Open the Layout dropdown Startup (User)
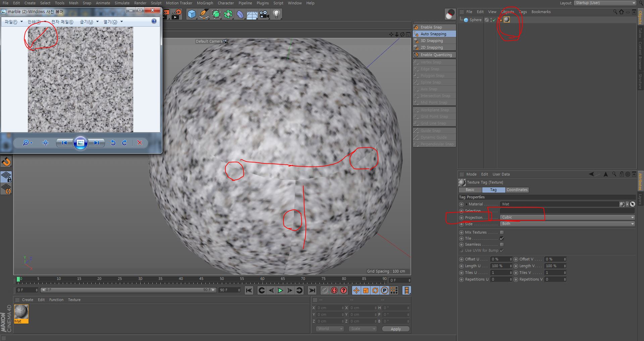Screen dimensions: 644x341 (x=605, y=3)
